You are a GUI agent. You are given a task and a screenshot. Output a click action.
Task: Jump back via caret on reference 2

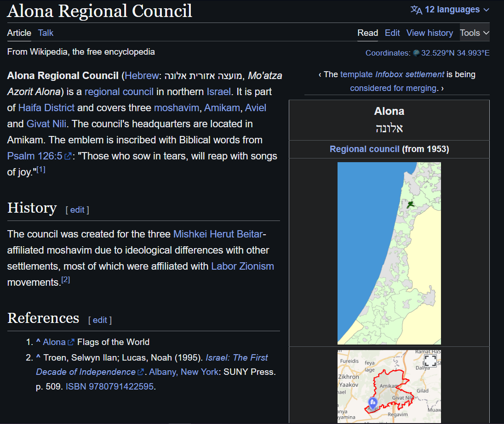click(38, 357)
